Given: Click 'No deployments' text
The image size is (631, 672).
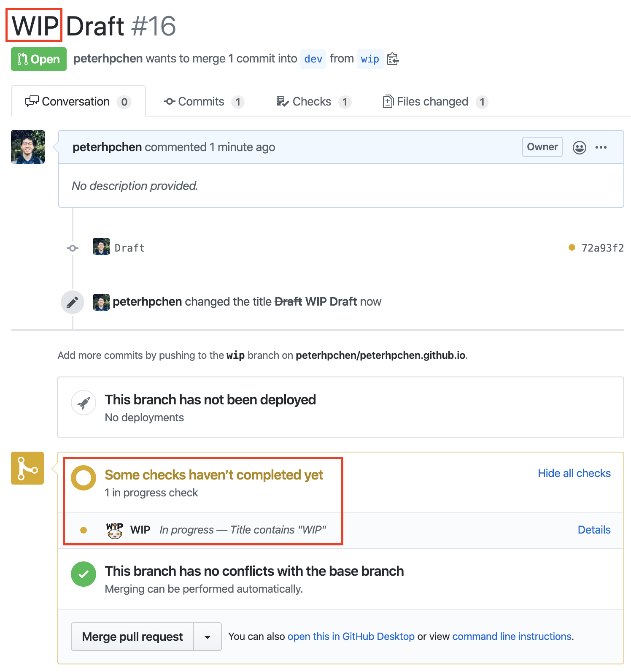Looking at the screenshot, I should (x=144, y=417).
